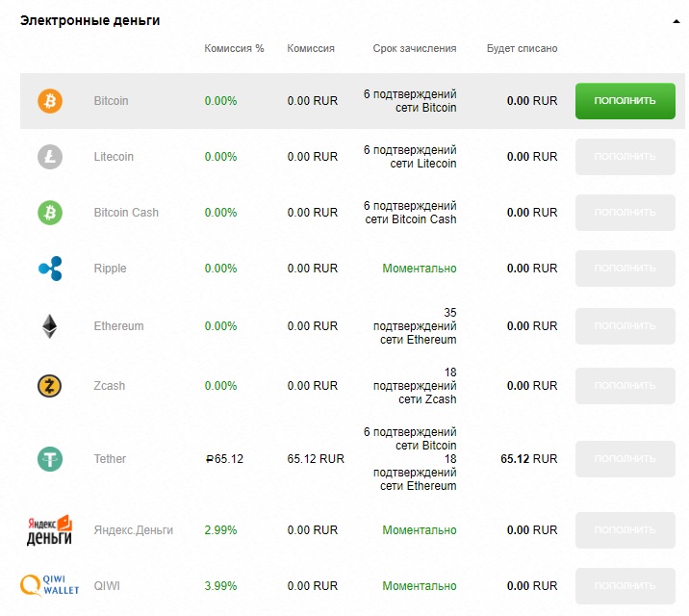Click '6 подтверждений сети Litecoin' text
This screenshot has width=689, height=616.
(410, 157)
